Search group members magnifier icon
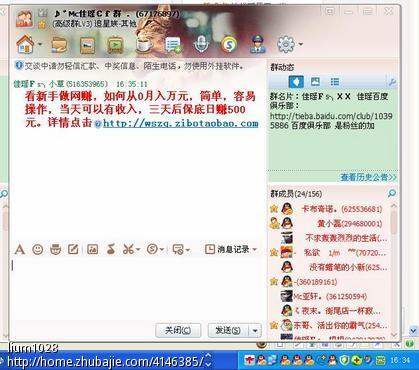 pyautogui.click(x=392, y=193)
